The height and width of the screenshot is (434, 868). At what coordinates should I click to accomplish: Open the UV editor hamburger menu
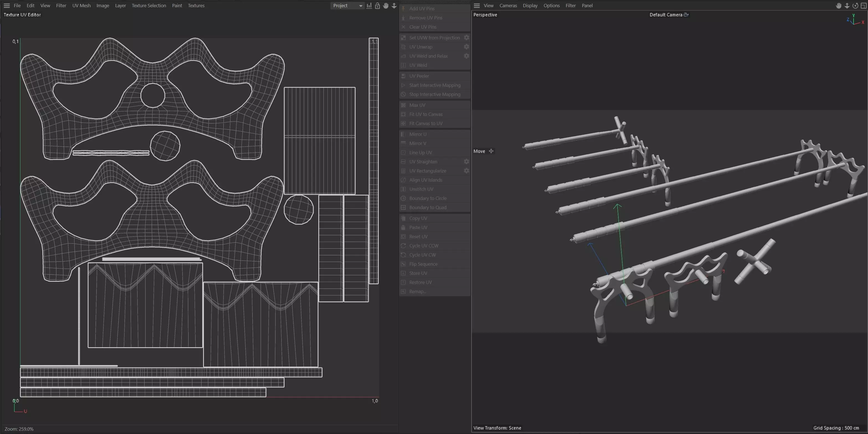[x=6, y=6]
